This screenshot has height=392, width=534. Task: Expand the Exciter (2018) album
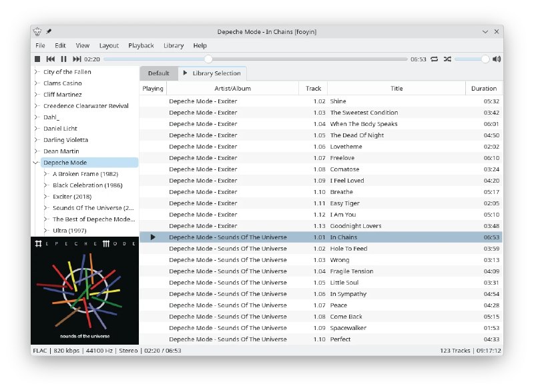[46, 197]
